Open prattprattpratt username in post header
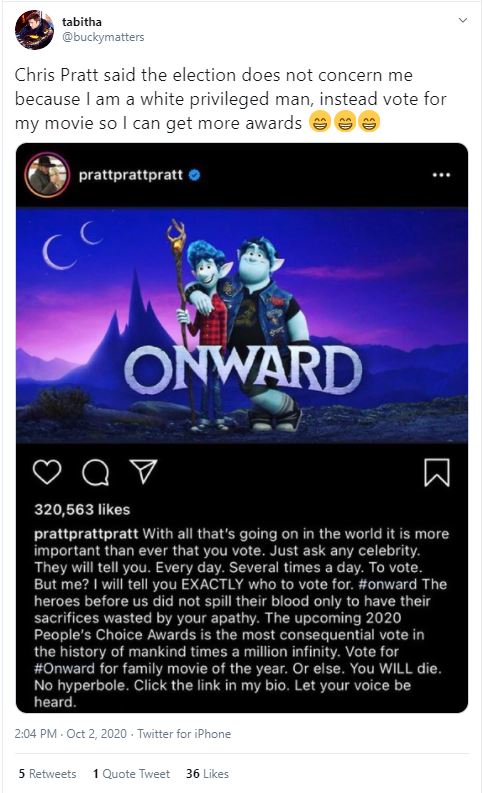The image size is (483, 793). 130,175
